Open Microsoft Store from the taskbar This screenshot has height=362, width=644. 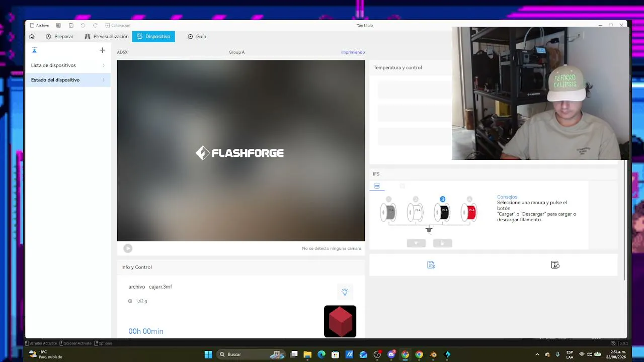[335, 354]
